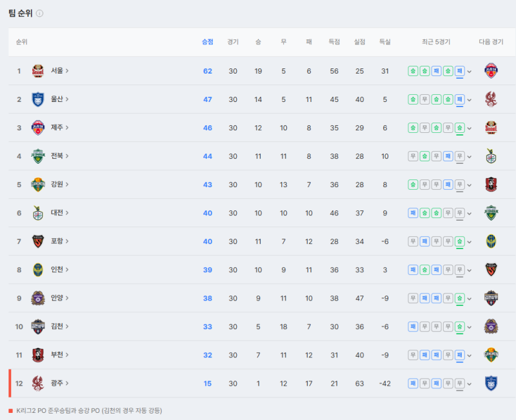516x420 pixels.
Task: Expand recent 5 matches for 서울
Action: click(470, 72)
